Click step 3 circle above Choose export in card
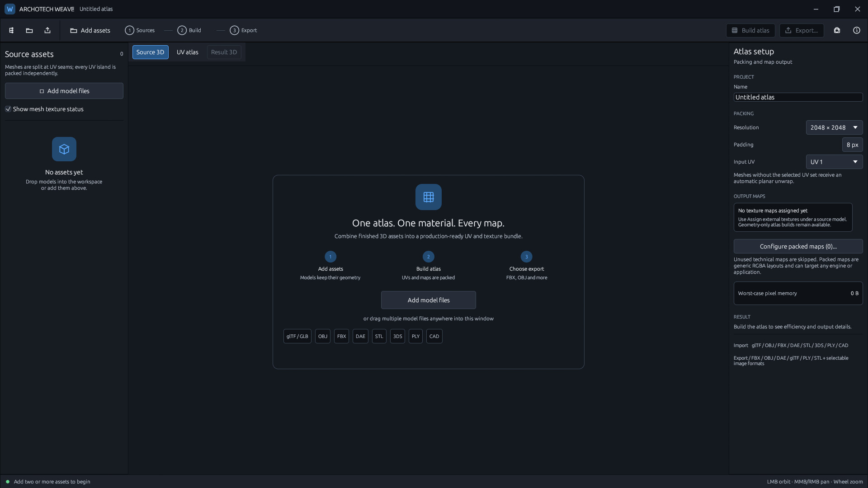868x488 pixels. click(526, 257)
